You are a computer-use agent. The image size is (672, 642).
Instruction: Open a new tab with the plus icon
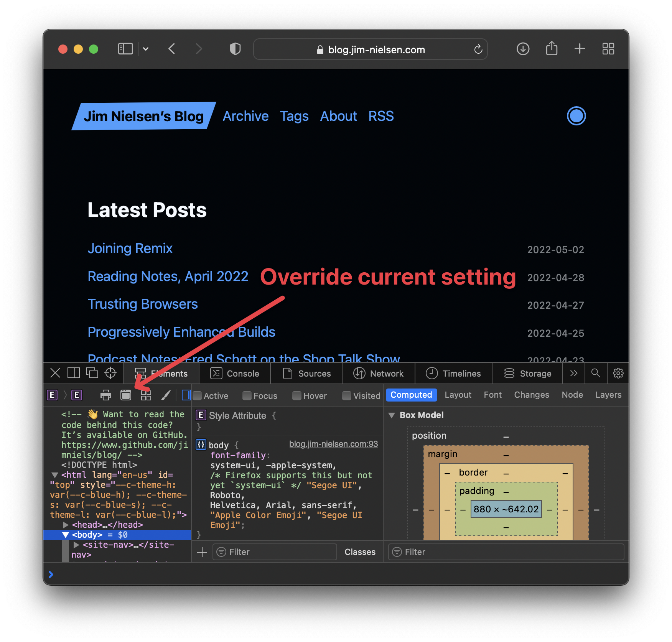pos(580,49)
